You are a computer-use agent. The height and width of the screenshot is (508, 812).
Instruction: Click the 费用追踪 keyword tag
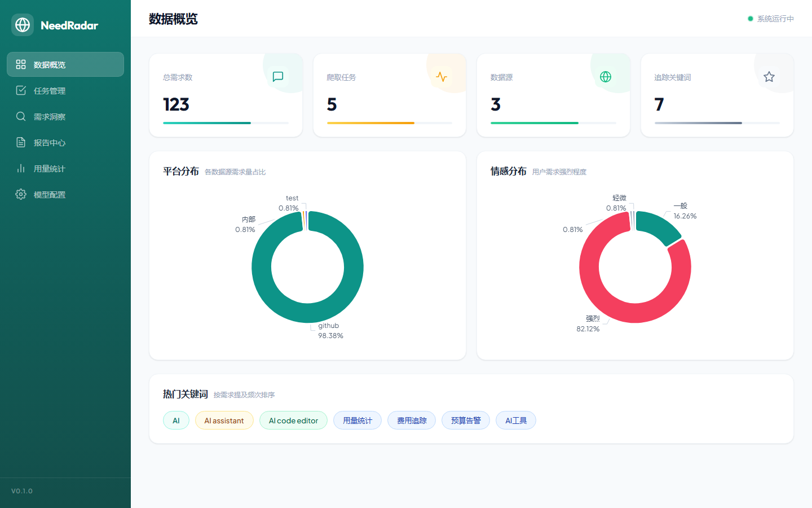pos(412,421)
